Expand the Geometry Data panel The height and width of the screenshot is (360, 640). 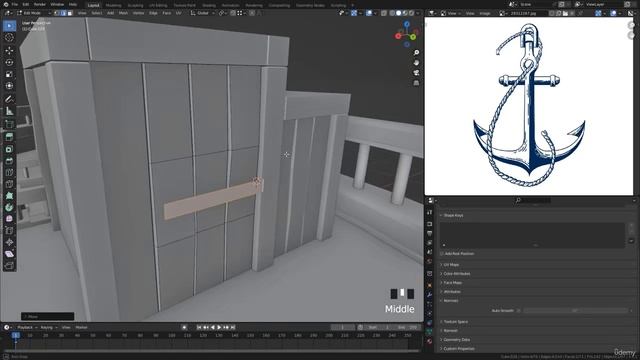click(x=456, y=340)
